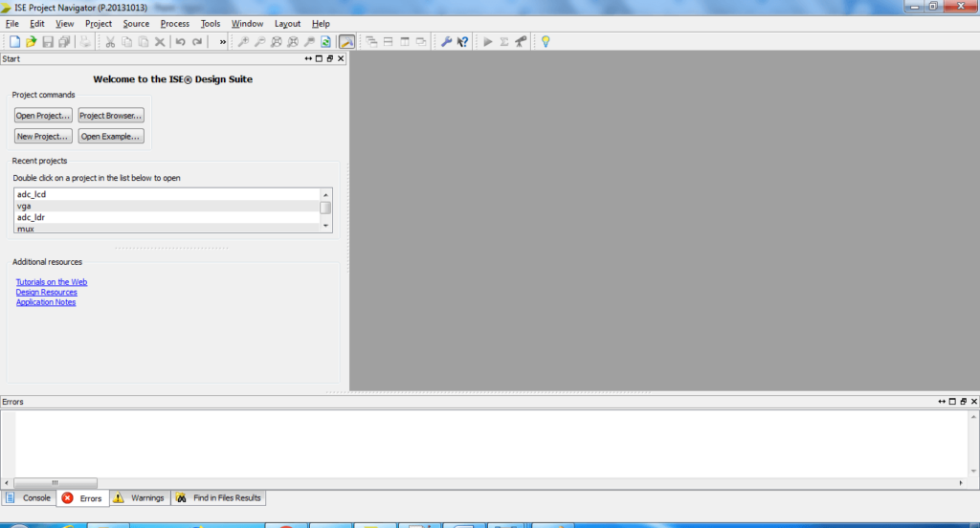Open Tutorials on the Web link
The image size is (980, 528).
[52, 282]
